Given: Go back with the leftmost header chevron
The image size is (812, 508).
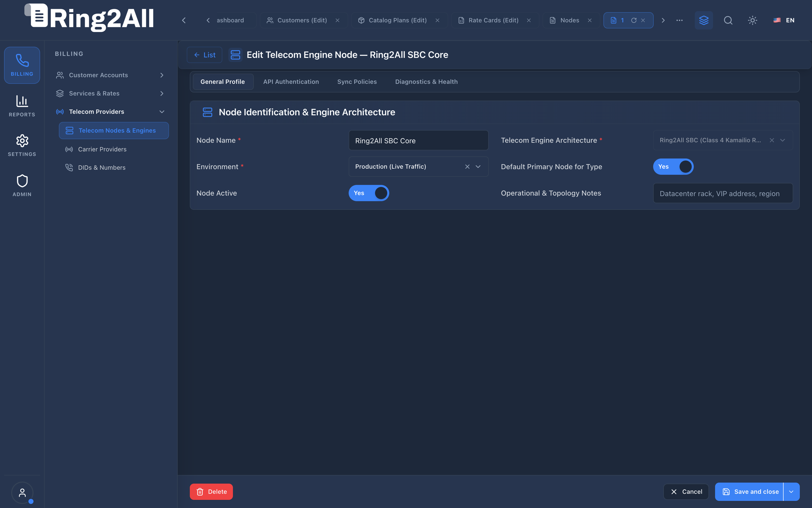Looking at the screenshot, I should (184, 20).
